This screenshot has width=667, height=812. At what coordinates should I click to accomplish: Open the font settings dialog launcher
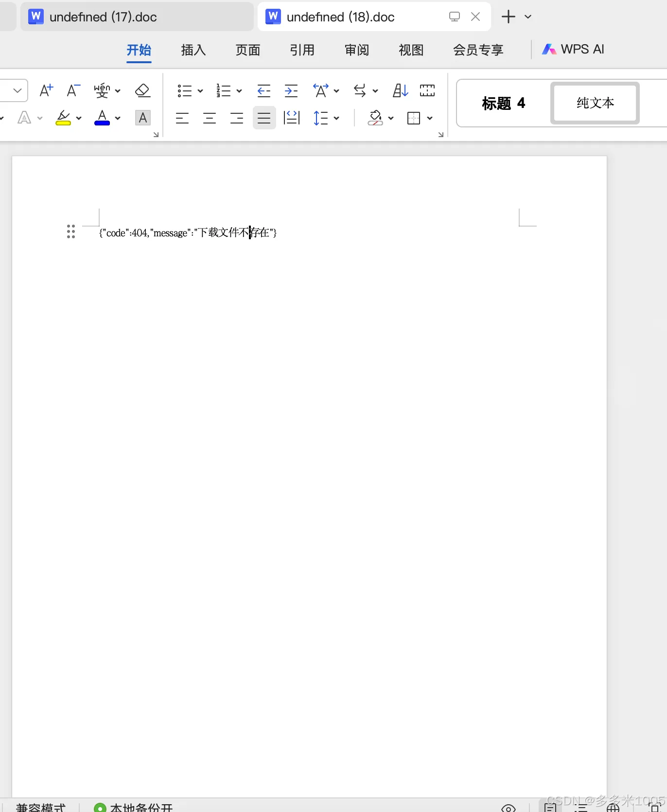pos(156,135)
